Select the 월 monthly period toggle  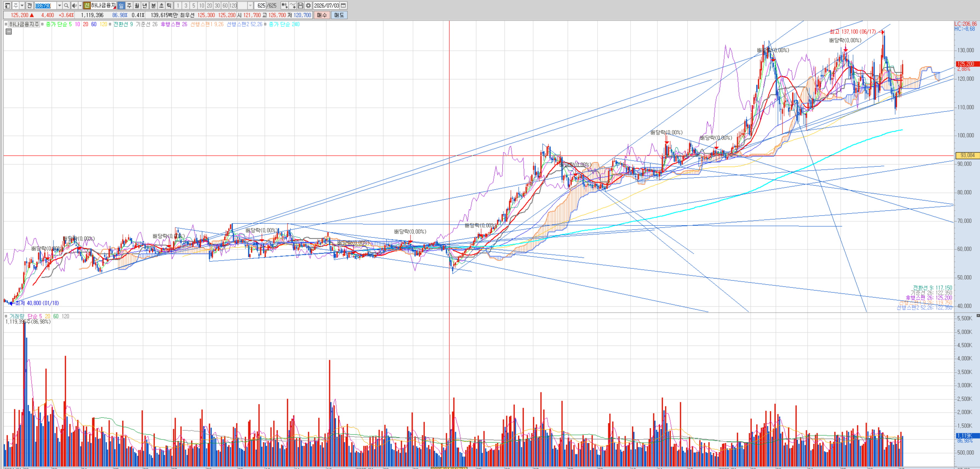click(137, 6)
